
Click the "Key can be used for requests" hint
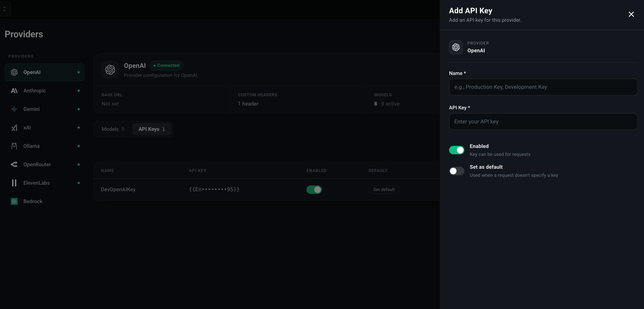point(500,154)
